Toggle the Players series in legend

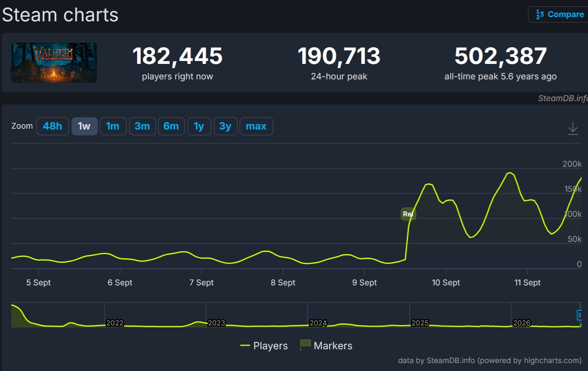pyautogui.click(x=264, y=346)
